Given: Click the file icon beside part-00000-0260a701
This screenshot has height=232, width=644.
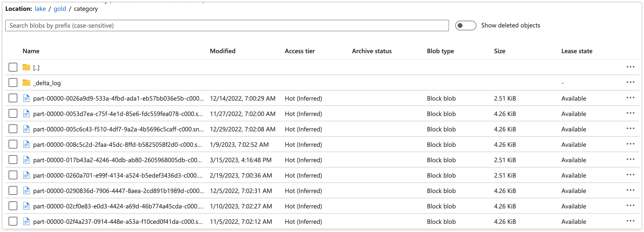Looking at the screenshot, I should 26,175.
